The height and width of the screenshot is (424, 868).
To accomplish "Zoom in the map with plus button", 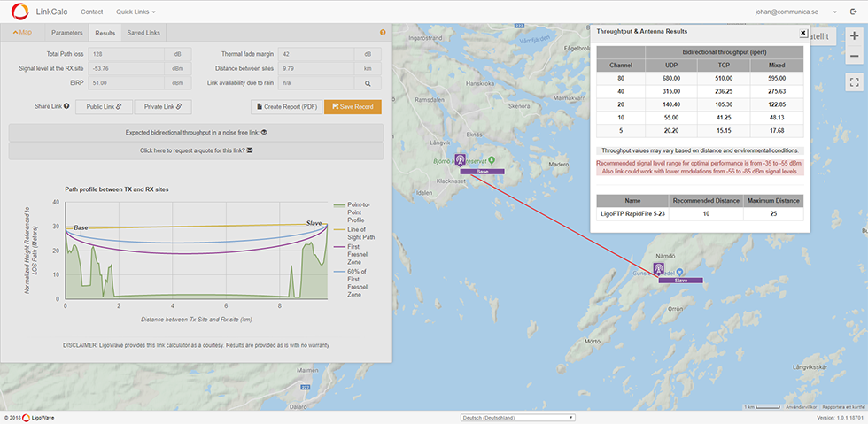I will 854,37.
